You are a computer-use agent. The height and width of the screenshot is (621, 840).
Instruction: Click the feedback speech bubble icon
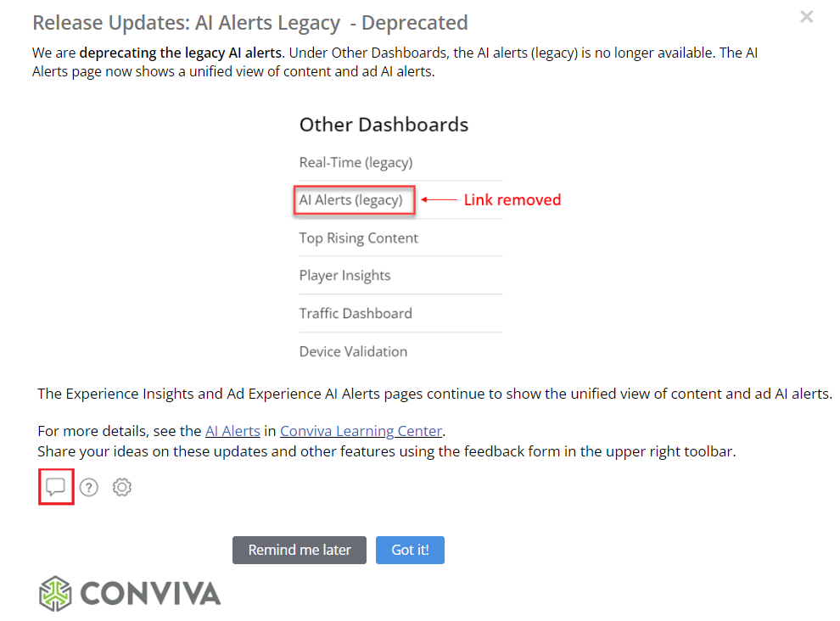[x=56, y=487]
